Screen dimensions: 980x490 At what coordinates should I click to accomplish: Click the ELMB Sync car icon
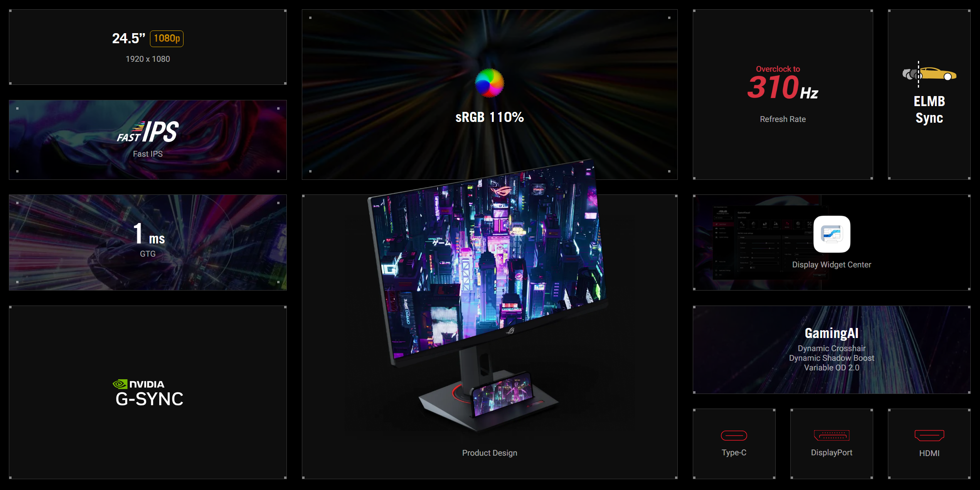click(929, 74)
